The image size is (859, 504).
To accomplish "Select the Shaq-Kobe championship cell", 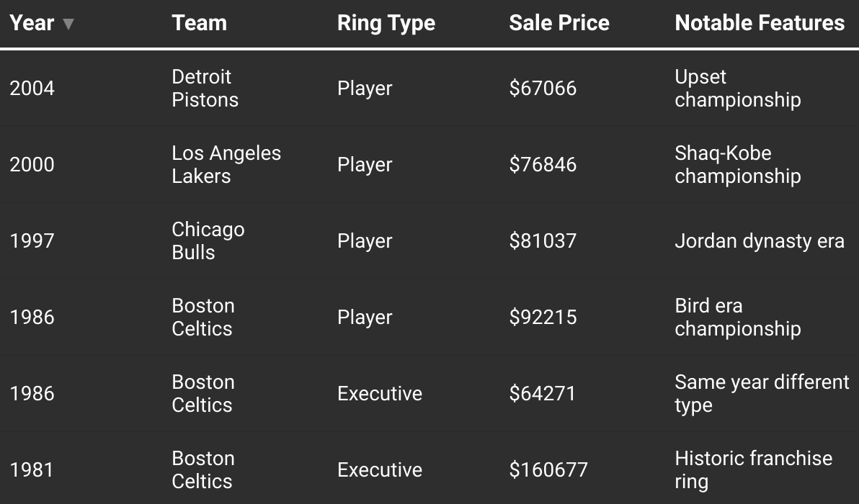I will [x=737, y=165].
